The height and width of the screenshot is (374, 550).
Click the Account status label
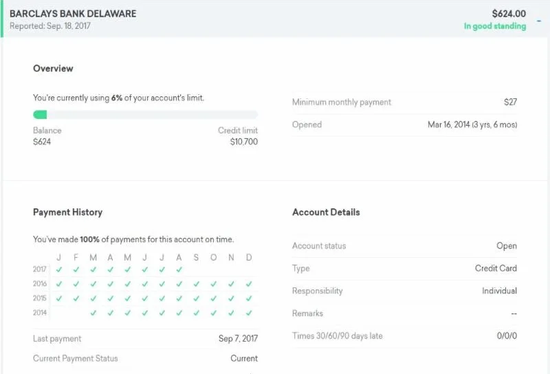coord(319,246)
